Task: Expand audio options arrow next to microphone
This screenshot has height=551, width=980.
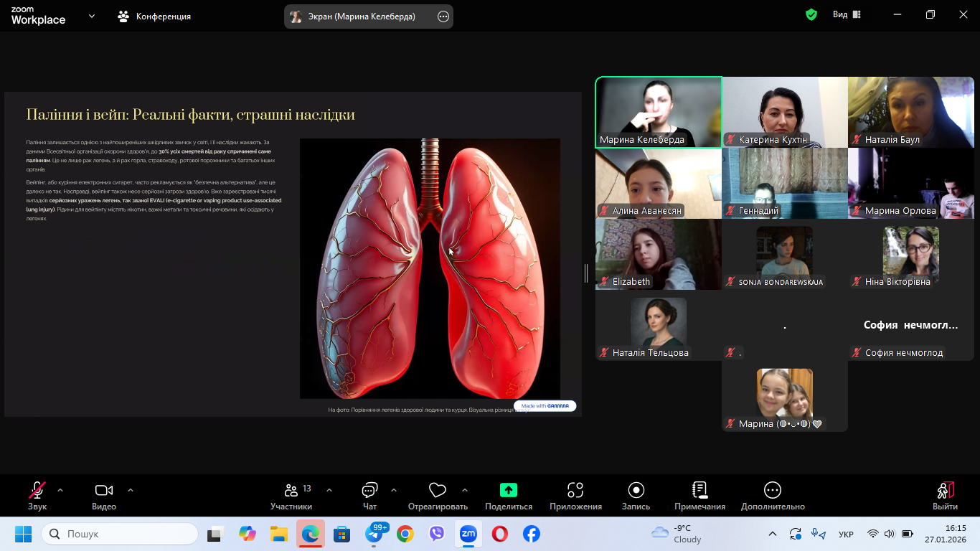Action: 60,491
